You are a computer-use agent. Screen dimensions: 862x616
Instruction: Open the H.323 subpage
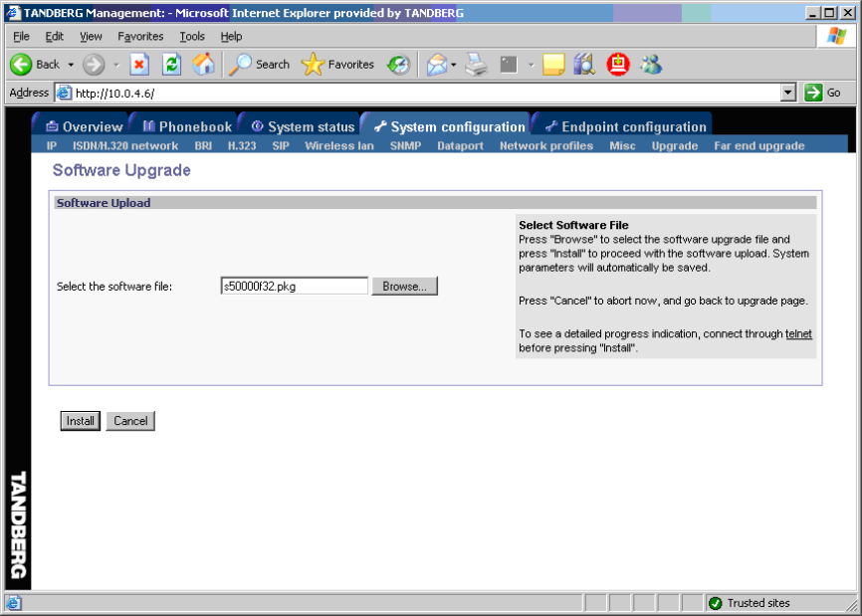tap(242, 145)
